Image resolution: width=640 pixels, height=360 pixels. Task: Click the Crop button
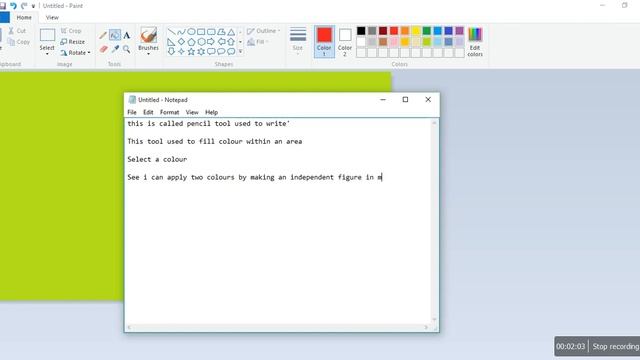pos(71,31)
